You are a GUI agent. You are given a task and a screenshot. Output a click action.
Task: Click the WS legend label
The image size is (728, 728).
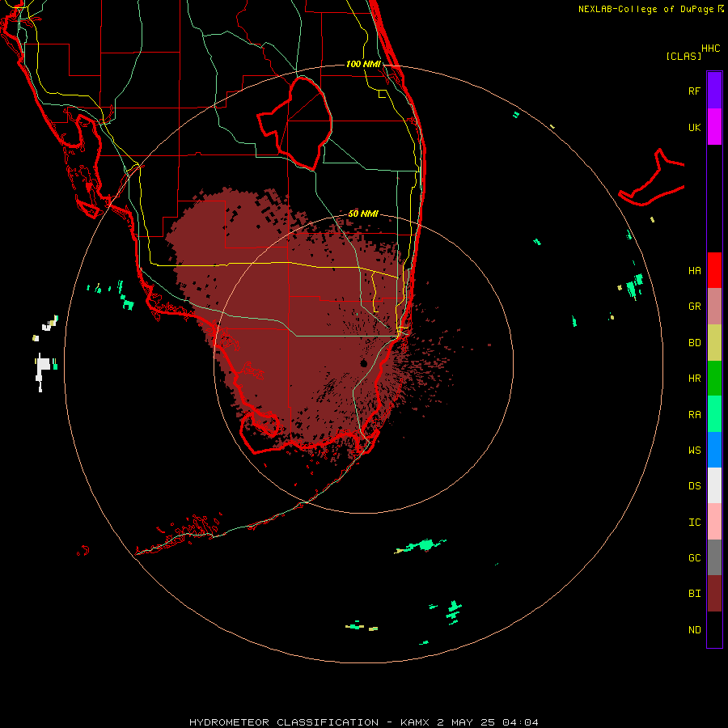694,450
